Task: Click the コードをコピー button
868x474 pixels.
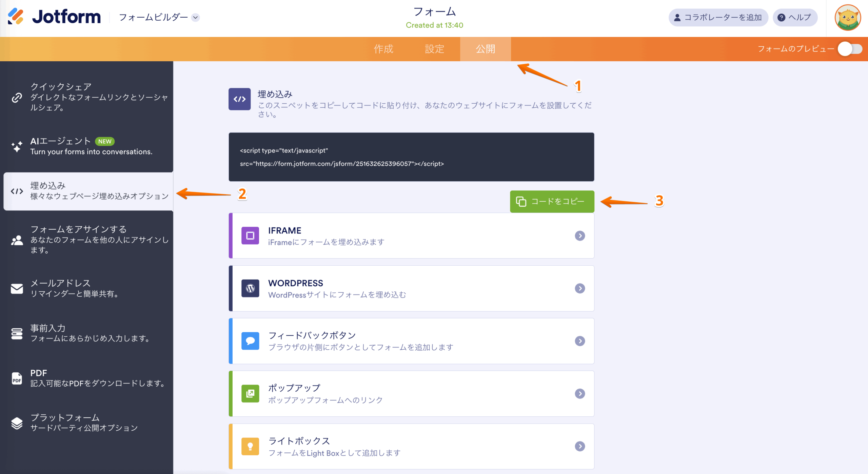Action: pyautogui.click(x=552, y=201)
